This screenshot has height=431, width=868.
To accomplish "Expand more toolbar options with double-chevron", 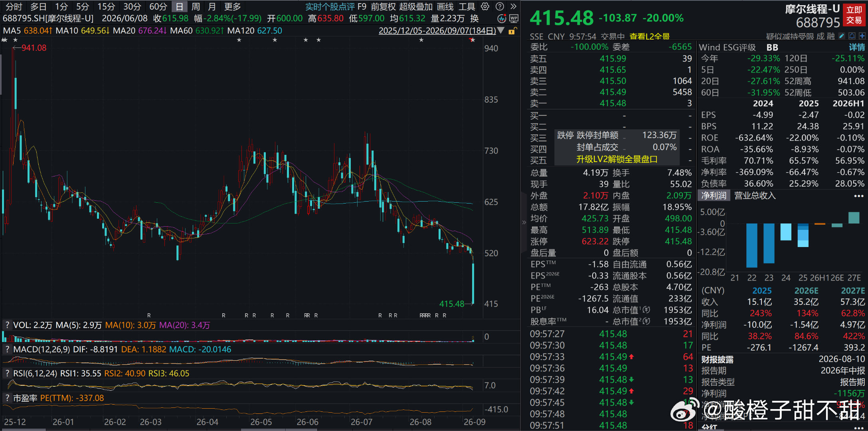I will pyautogui.click(x=513, y=6).
